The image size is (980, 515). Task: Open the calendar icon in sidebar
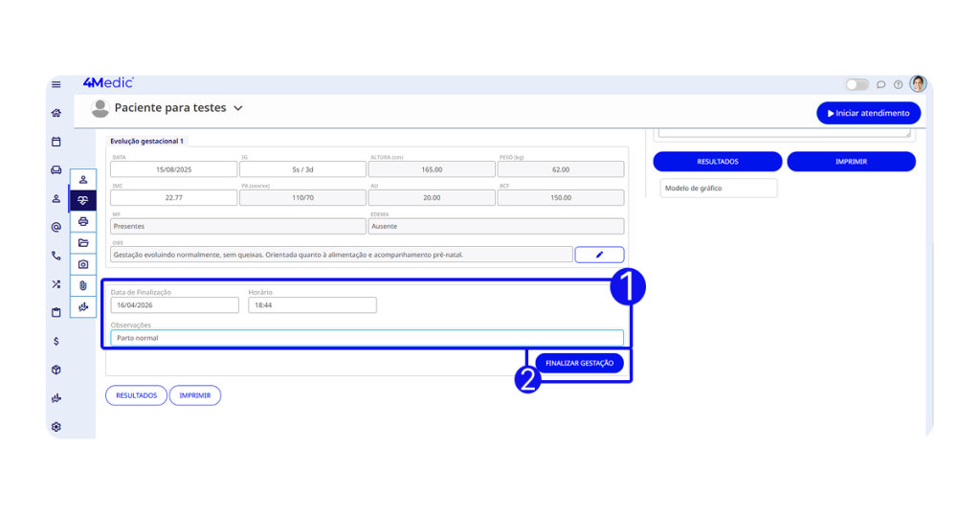coord(56,142)
